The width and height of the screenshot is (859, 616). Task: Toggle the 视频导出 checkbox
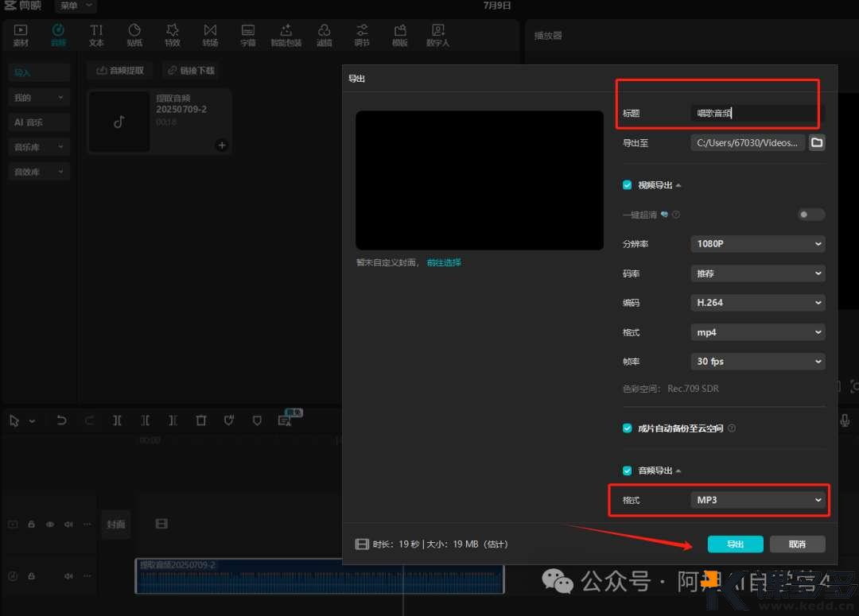pos(628,185)
